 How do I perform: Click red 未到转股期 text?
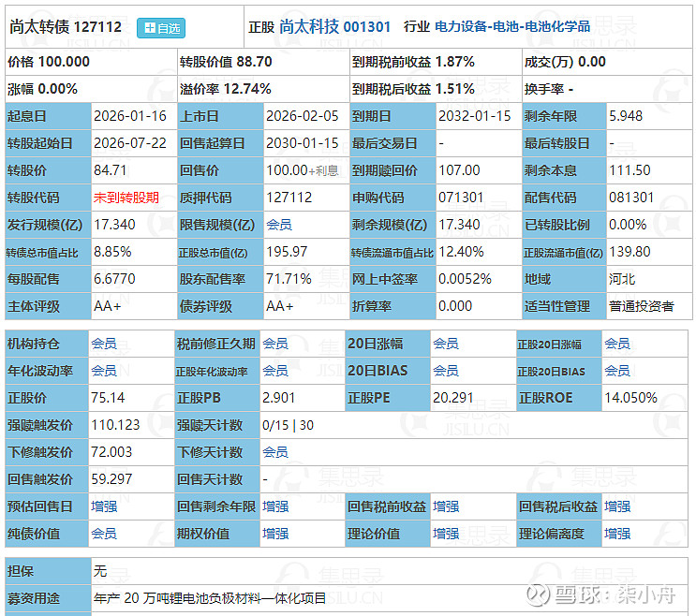tap(126, 198)
